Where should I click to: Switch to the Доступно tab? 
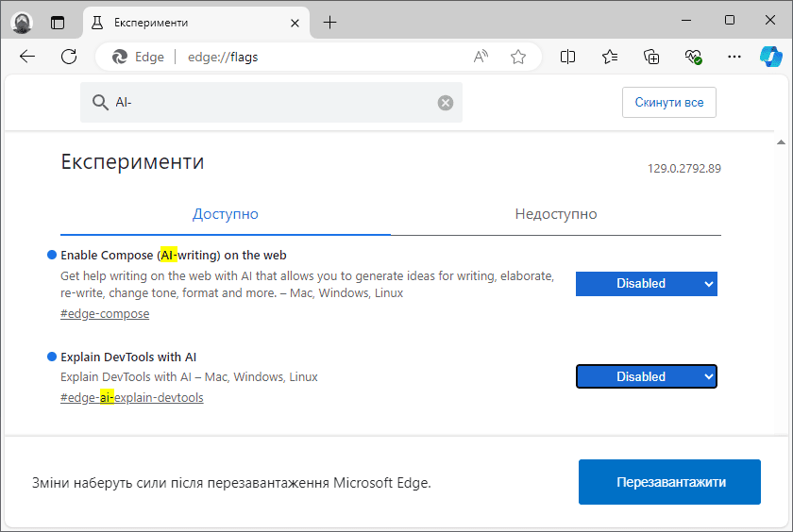pos(225,214)
